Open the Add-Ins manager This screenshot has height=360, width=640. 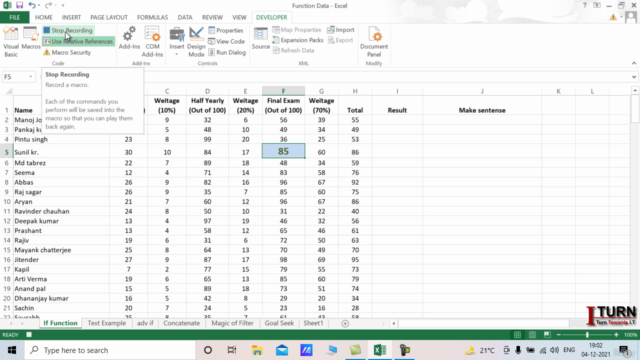click(x=129, y=38)
